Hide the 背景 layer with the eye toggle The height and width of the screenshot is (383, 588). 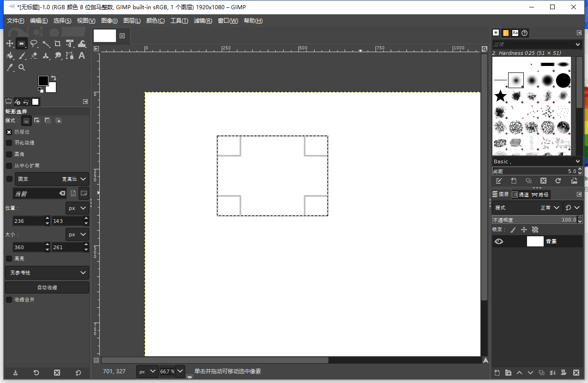click(498, 241)
